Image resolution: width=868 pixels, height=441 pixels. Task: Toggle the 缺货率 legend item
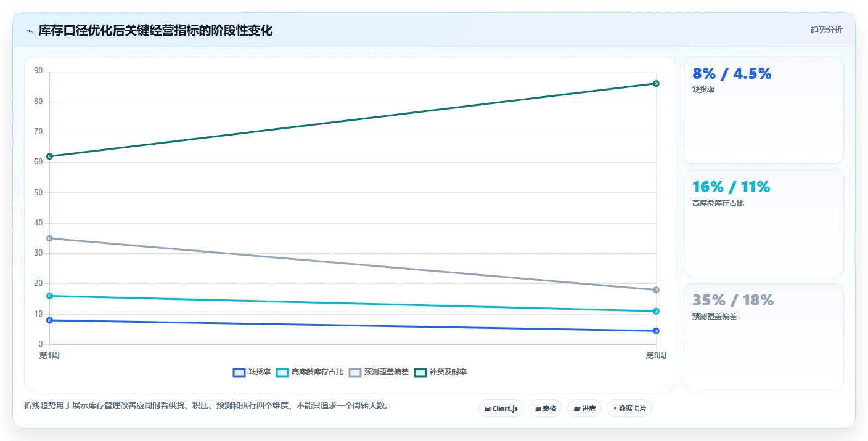coord(252,372)
